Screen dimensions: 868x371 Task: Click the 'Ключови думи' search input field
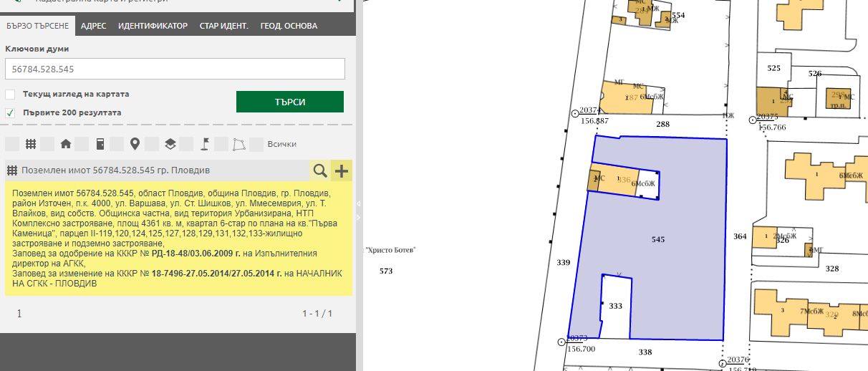(x=175, y=69)
